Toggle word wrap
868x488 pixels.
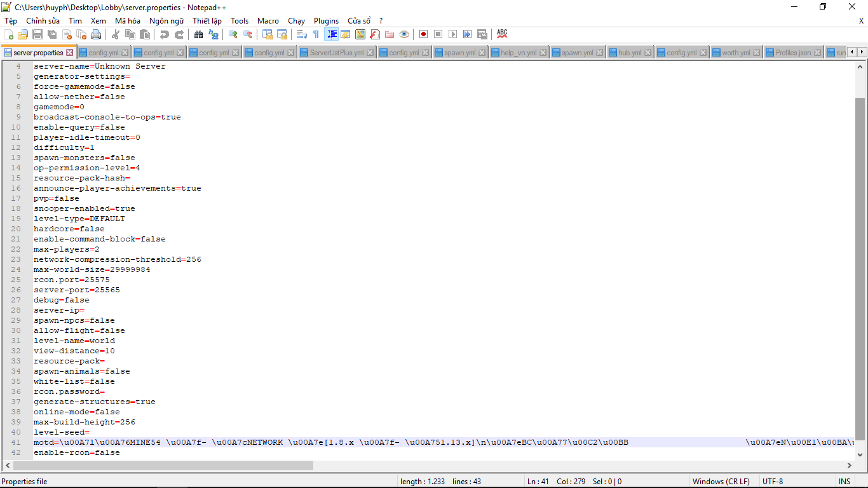tap(301, 34)
